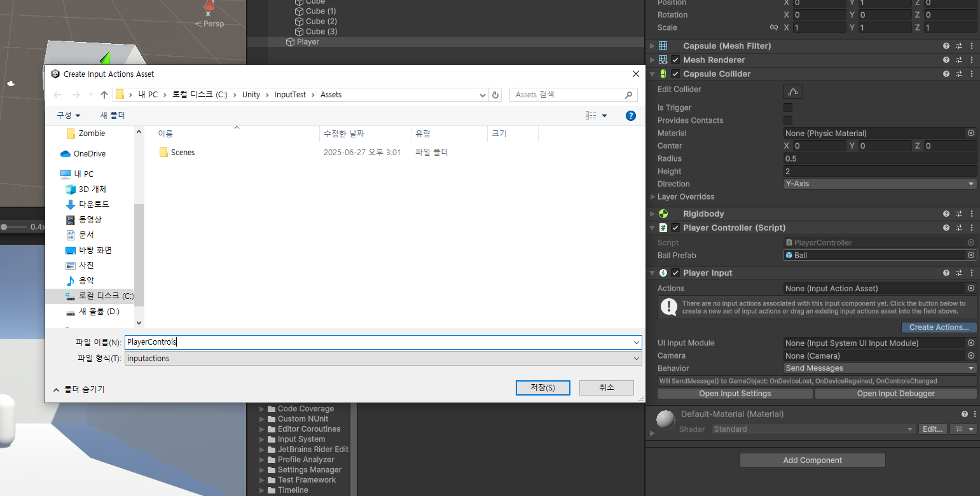980x496 pixels.
Task: Refresh the file dialog folder view
Action: click(x=496, y=95)
